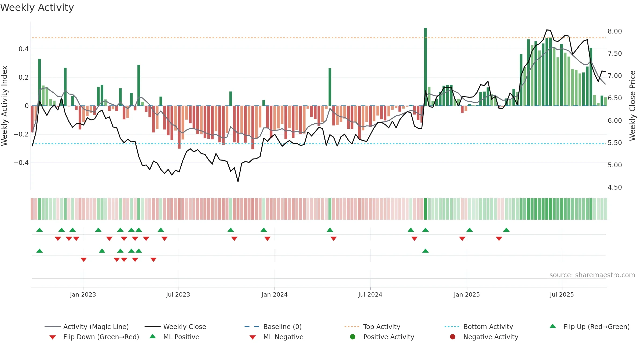
Task: Click the ML Positive legend green triangle icon
Action: click(152, 336)
